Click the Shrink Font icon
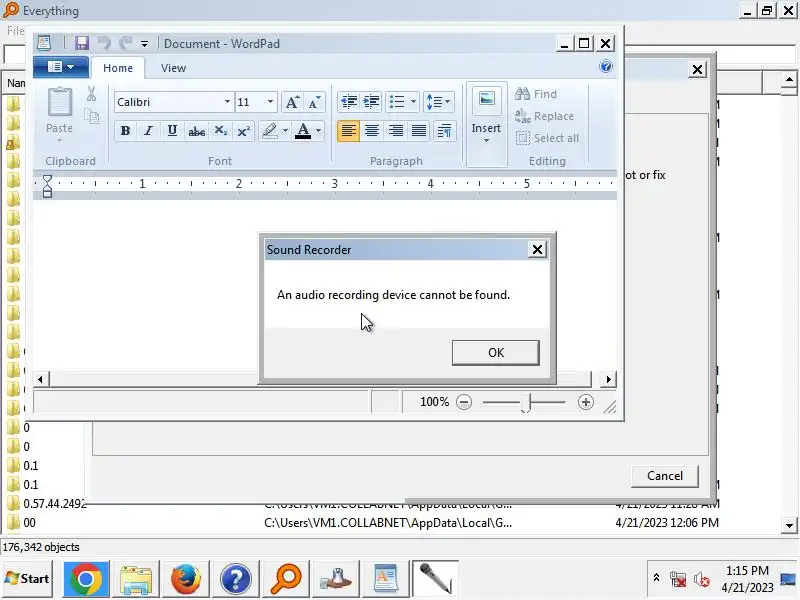Image resolution: width=800 pixels, height=600 pixels. tap(314, 102)
